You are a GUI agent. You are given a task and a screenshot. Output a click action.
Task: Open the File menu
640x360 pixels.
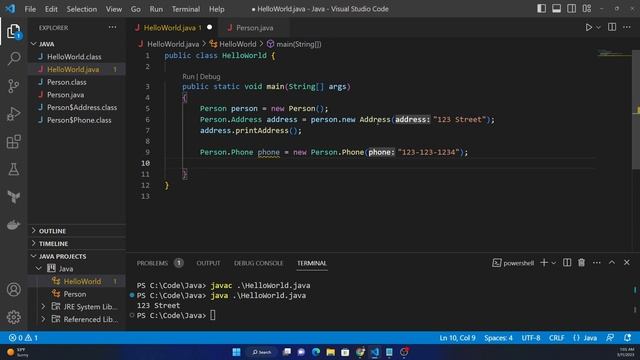30,9
